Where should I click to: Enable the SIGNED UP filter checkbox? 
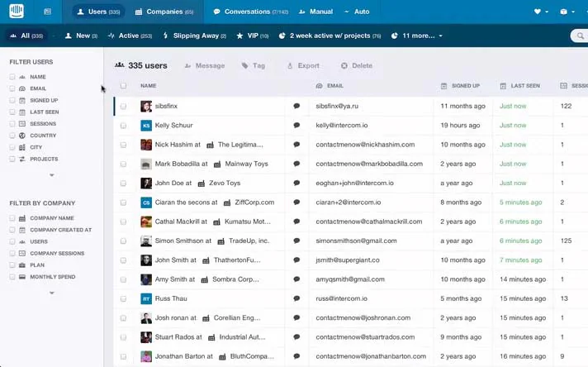coord(12,100)
